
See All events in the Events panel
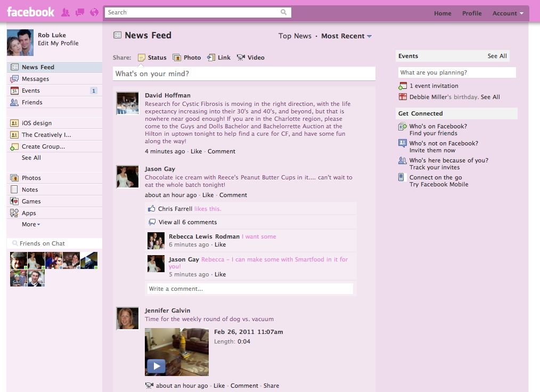(x=497, y=55)
